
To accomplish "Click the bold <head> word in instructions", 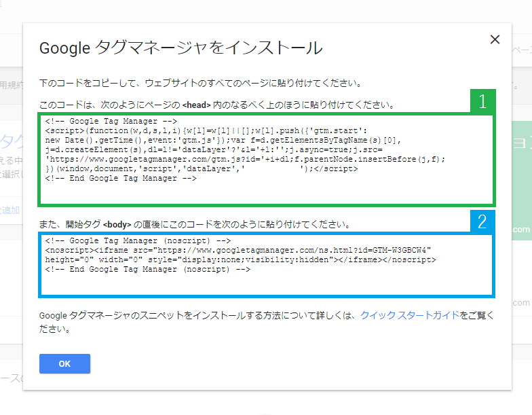I will coord(197,105).
